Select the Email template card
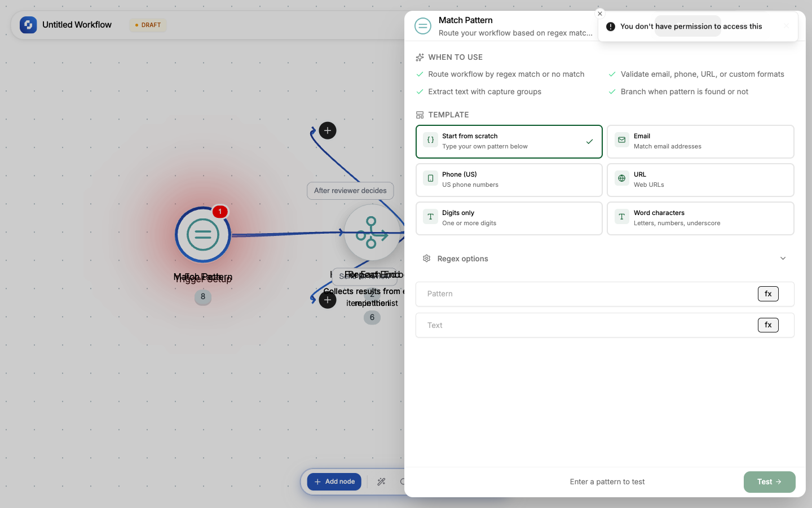Screen dimensions: 812x508 click(700, 141)
